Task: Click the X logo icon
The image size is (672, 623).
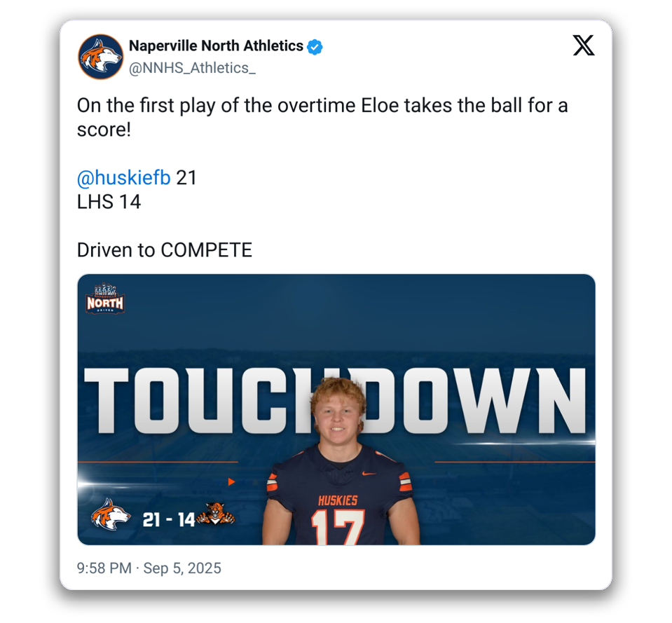Action: (x=583, y=45)
